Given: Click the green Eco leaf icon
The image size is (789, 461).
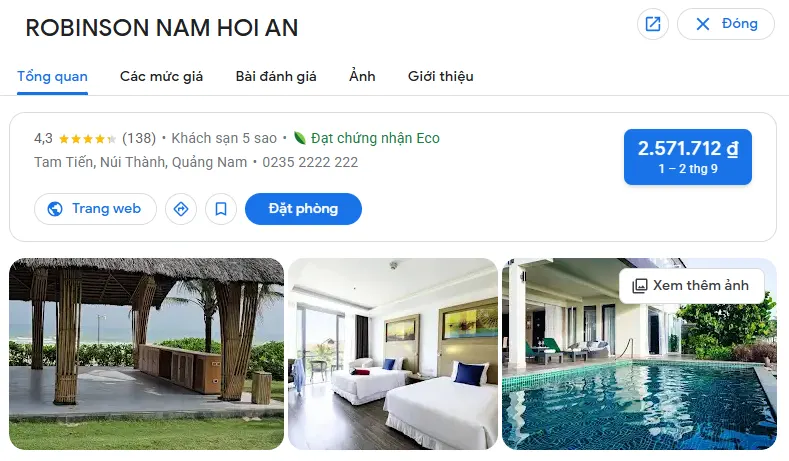Looking at the screenshot, I should coord(300,138).
